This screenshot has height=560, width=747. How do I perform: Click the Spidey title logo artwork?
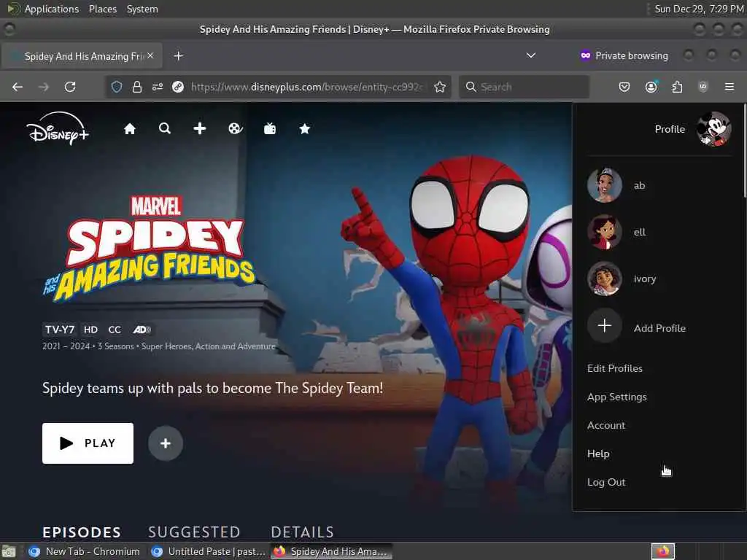(149, 248)
